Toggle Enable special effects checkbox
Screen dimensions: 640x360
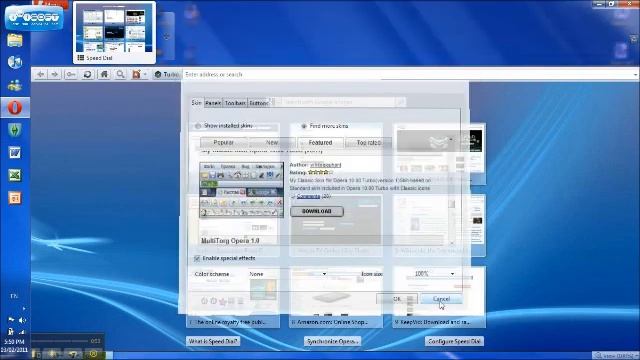pyautogui.click(x=197, y=258)
